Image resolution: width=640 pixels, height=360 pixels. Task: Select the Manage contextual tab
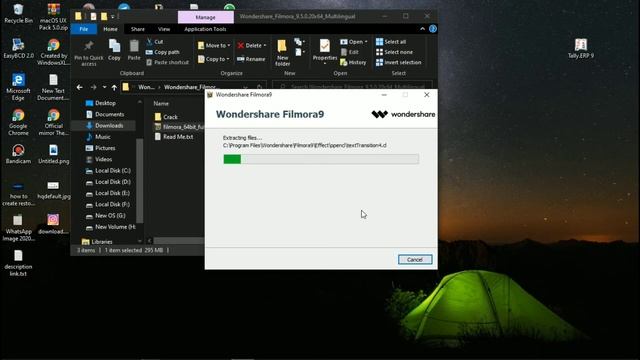click(x=205, y=17)
